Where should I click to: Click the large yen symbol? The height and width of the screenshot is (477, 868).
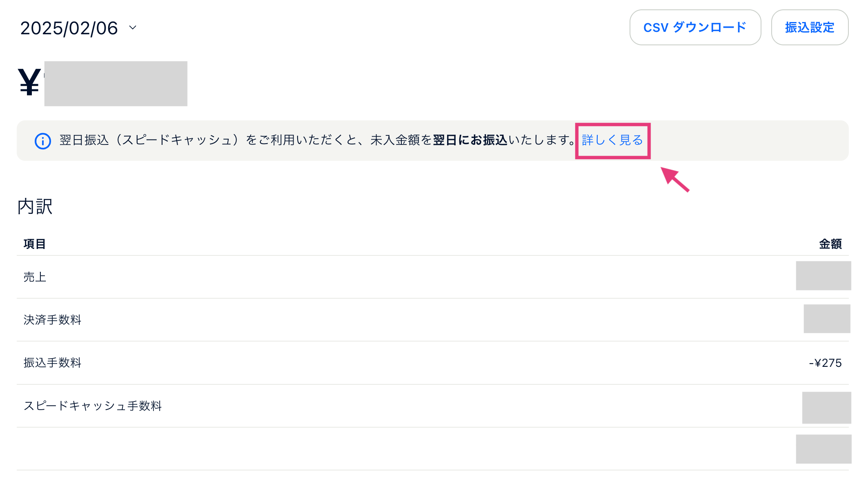(x=29, y=82)
